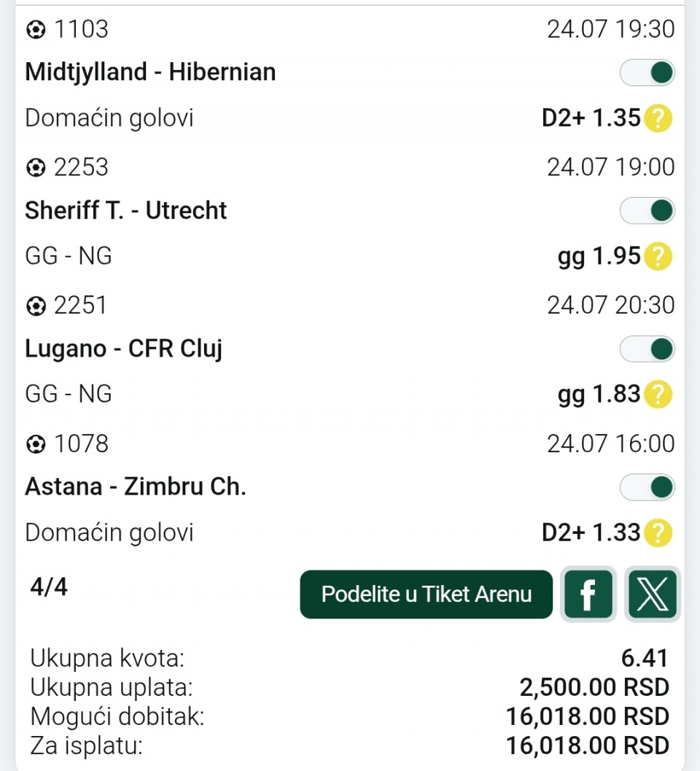Click soccer ball icon next to 1103
Image resolution: width=700 pixels, height=771 pixels.
[36, 30]
